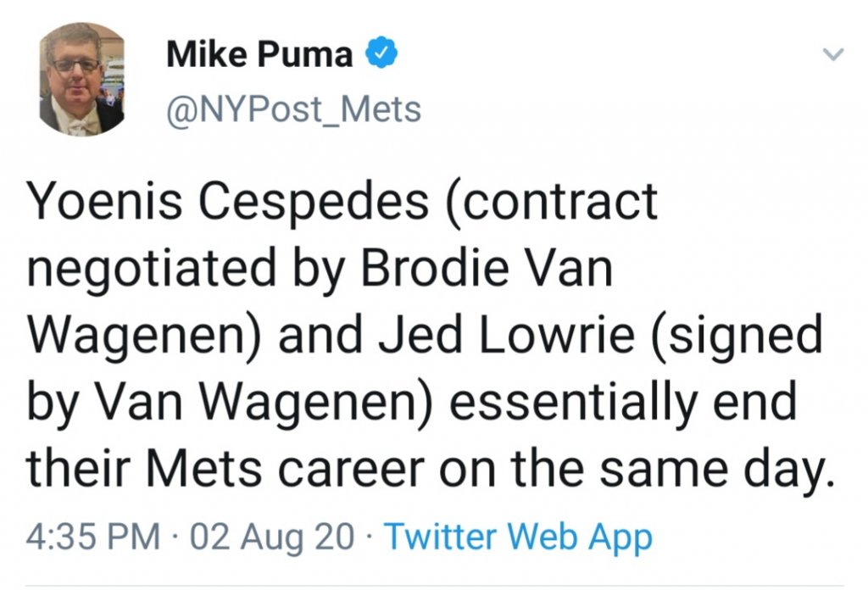Click Mike Puma's profile photo

(82, 79)
